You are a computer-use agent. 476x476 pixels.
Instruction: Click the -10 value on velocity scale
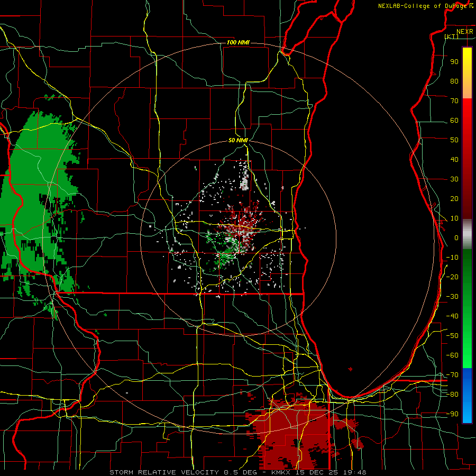point(452,258)
